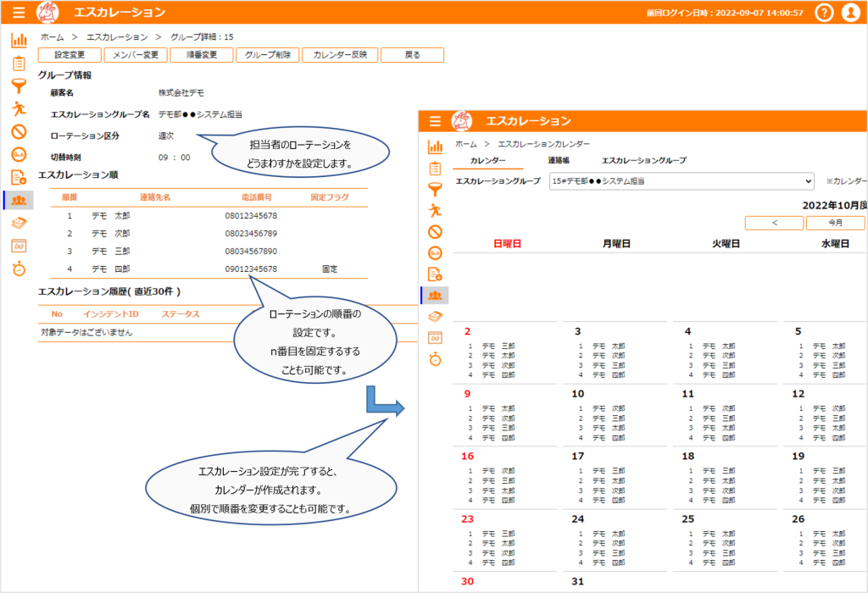Select highlighted group icon in group detail sidebar
The image size is (868, 593).
tap(19, 200)
